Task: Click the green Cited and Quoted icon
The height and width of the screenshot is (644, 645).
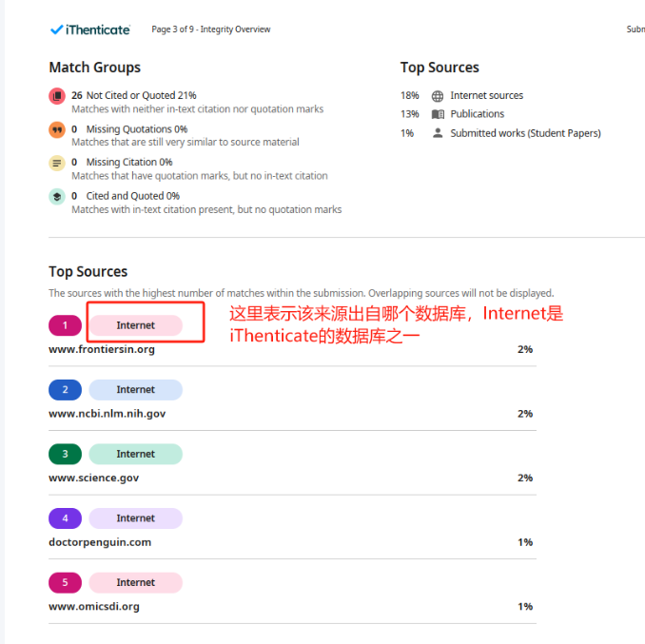Action: pyautogui.click(x=57, y=197)
